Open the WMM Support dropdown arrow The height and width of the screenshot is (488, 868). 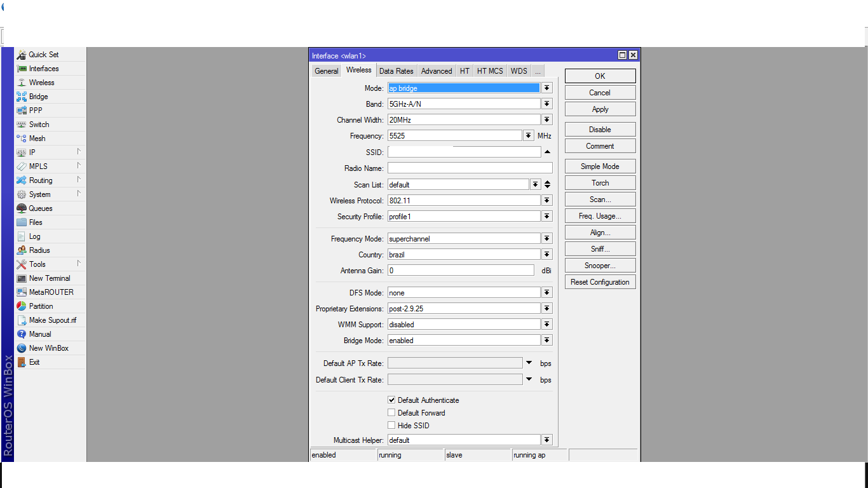point(547,324)
